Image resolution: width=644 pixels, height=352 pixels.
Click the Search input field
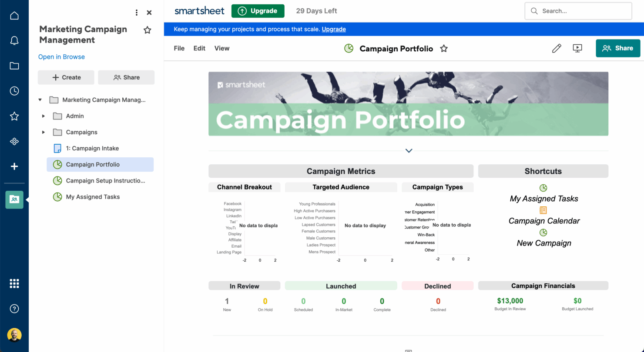tap(578, 11)
